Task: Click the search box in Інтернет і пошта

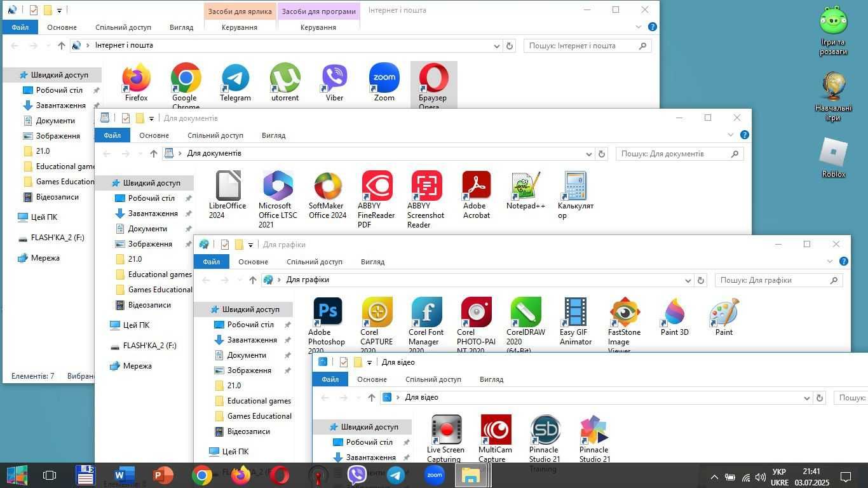Action: pos(587,46)
